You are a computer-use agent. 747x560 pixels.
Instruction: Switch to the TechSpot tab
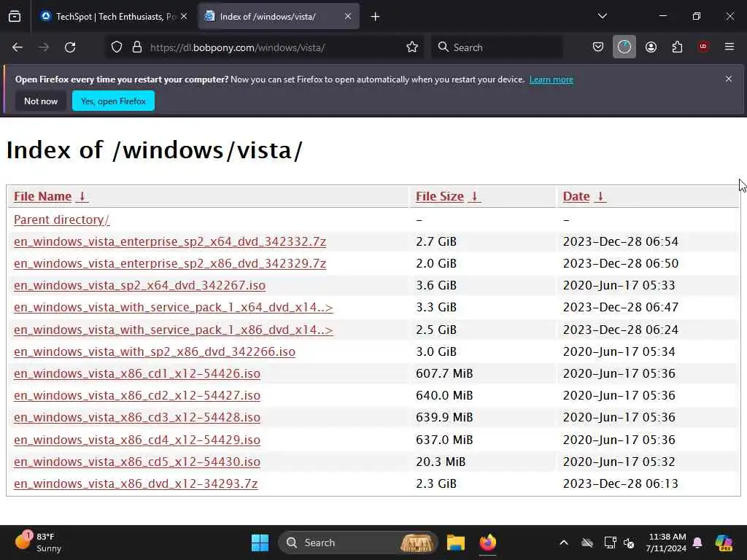click(x=115, y=17)
